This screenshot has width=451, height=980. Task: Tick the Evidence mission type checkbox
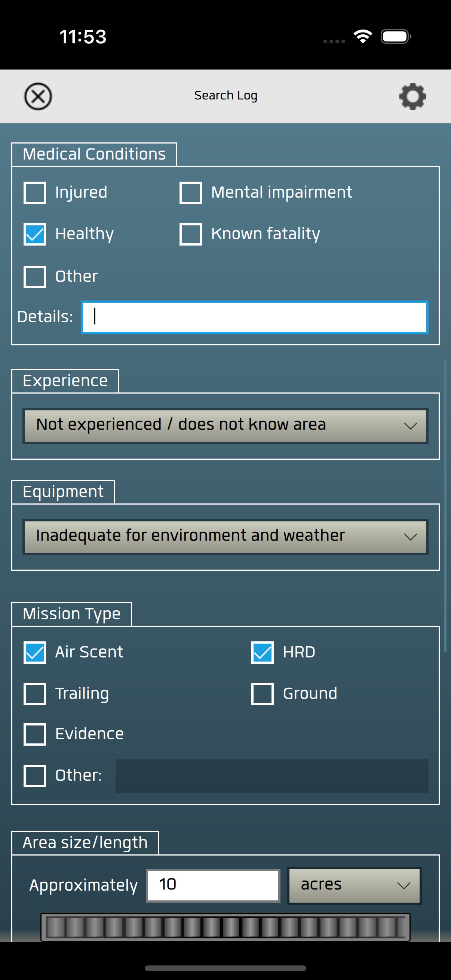(35, 734)
